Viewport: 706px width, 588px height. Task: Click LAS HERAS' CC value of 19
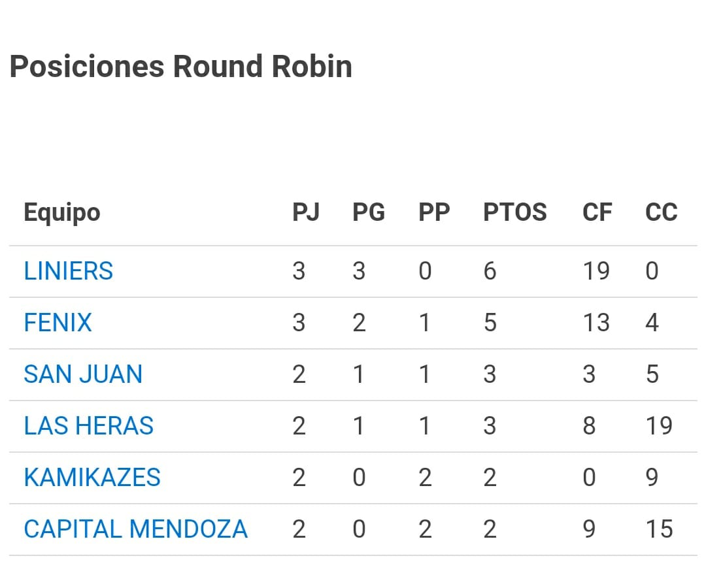click(658, 426)
